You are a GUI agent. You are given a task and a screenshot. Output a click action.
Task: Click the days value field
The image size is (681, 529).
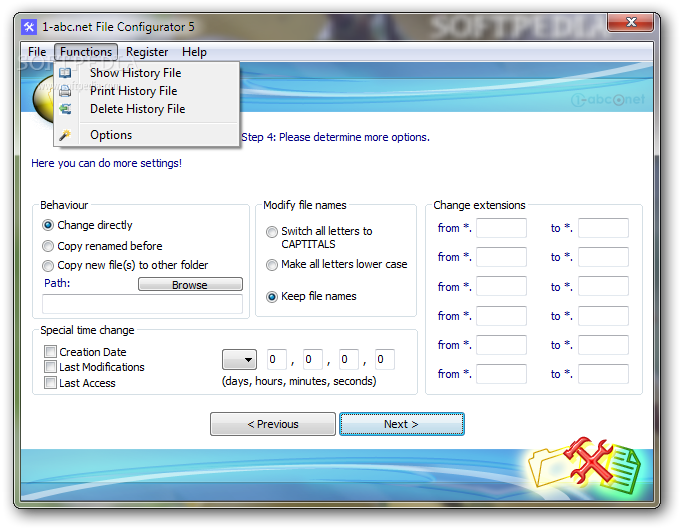click(x=277, y=360)
